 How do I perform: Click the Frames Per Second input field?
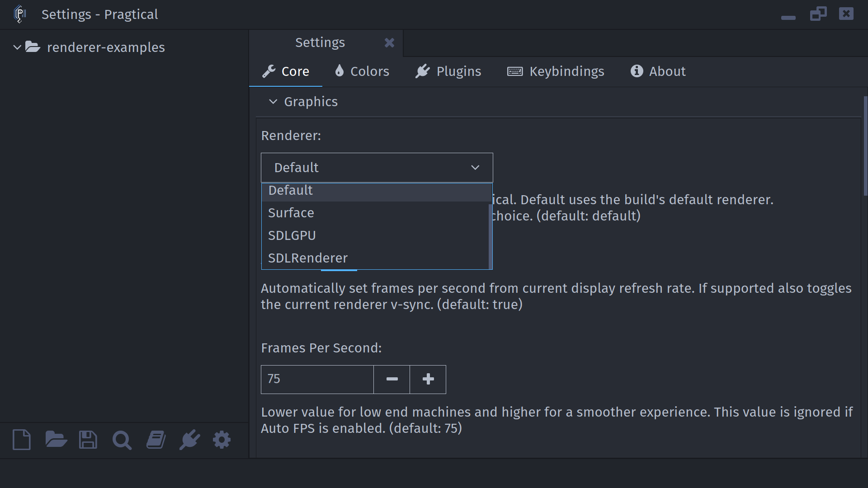317,379
